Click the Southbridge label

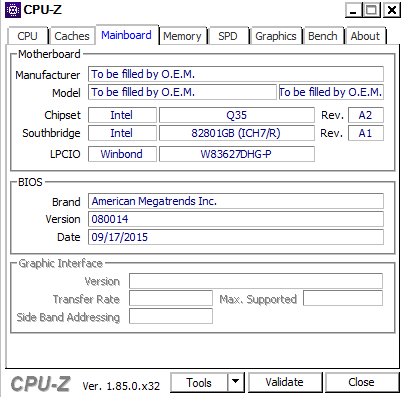pyautogui.click(x=51, y=133)
